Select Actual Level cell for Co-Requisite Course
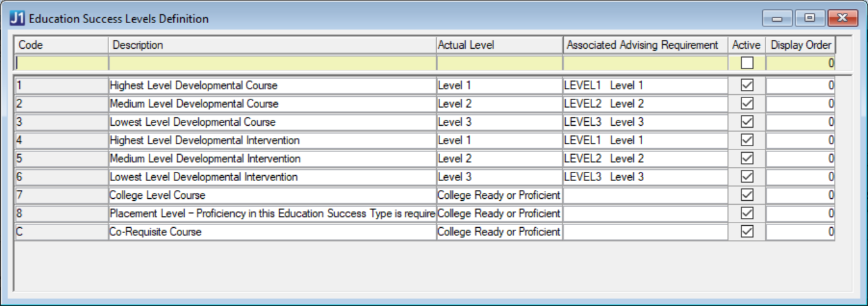 click(499, 232)
